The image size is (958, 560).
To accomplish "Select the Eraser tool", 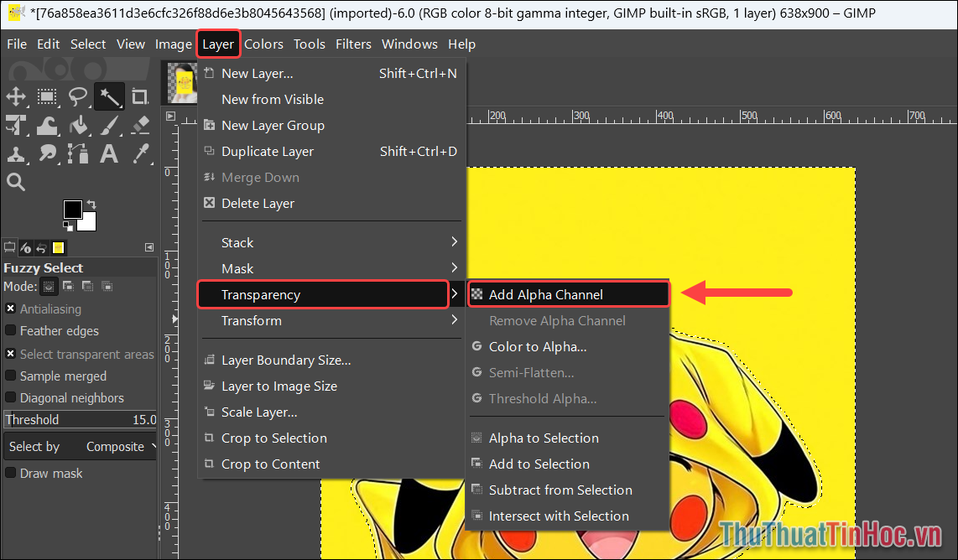I will pyautogui.click(x=141, y=125).
